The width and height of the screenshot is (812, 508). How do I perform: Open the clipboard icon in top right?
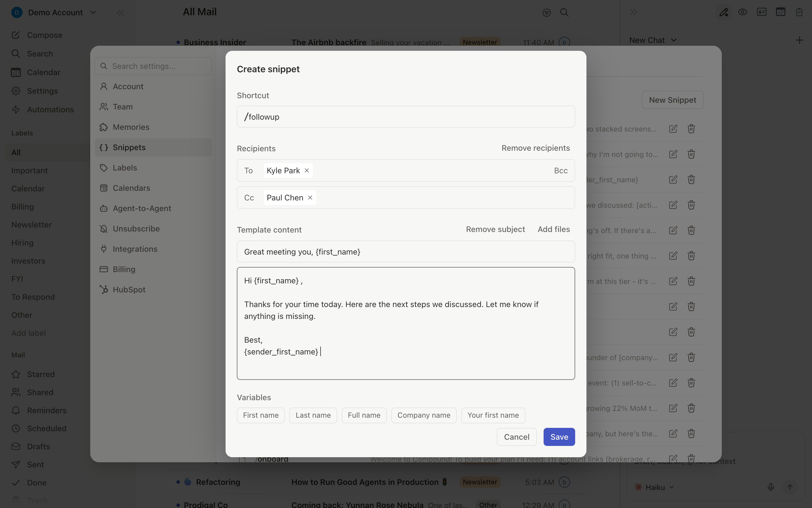pyautogui.click(x=799, y=12)
